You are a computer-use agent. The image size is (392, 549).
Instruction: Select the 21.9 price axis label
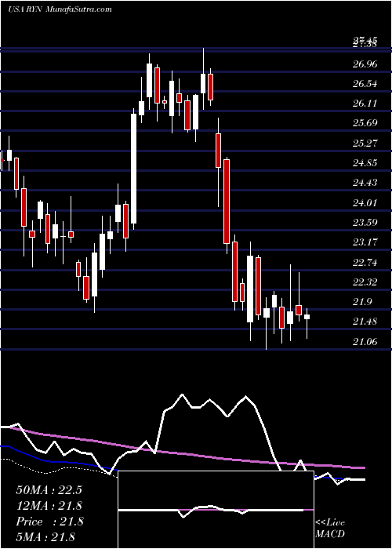[362, 302]
